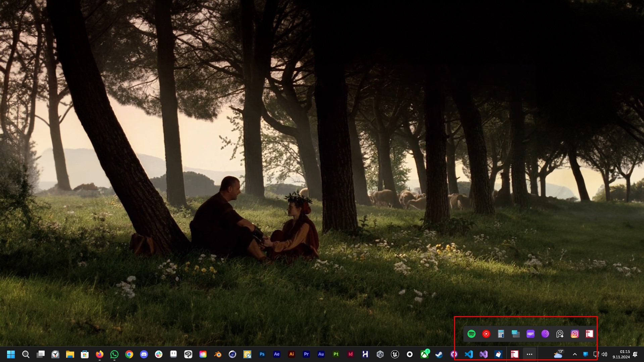Screen dimensions: 644x362
Task: Open taskbar Search magnifier
Action: [x=26, y=354]
